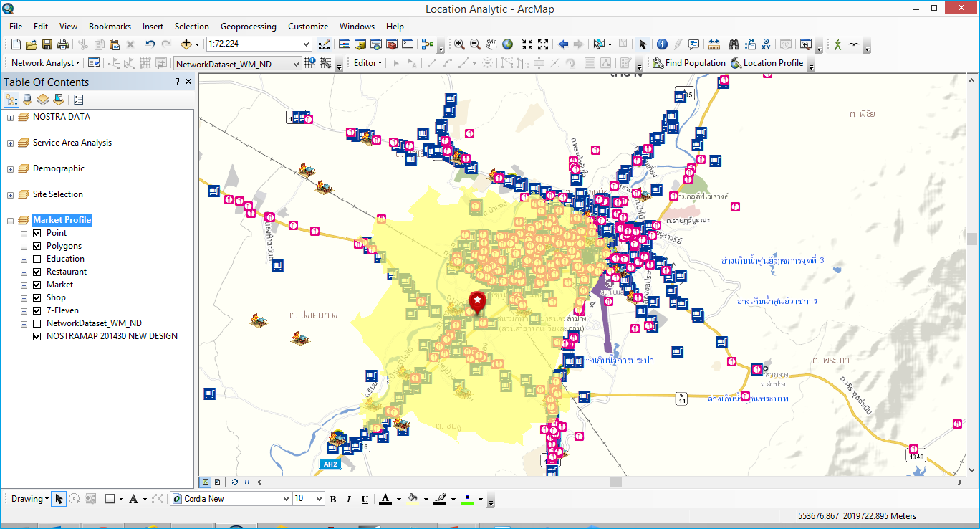The width and height of the screenshot is (980, 529).
Task: Toggle the 7-Eleven layer checkbox
Action: 37,310
